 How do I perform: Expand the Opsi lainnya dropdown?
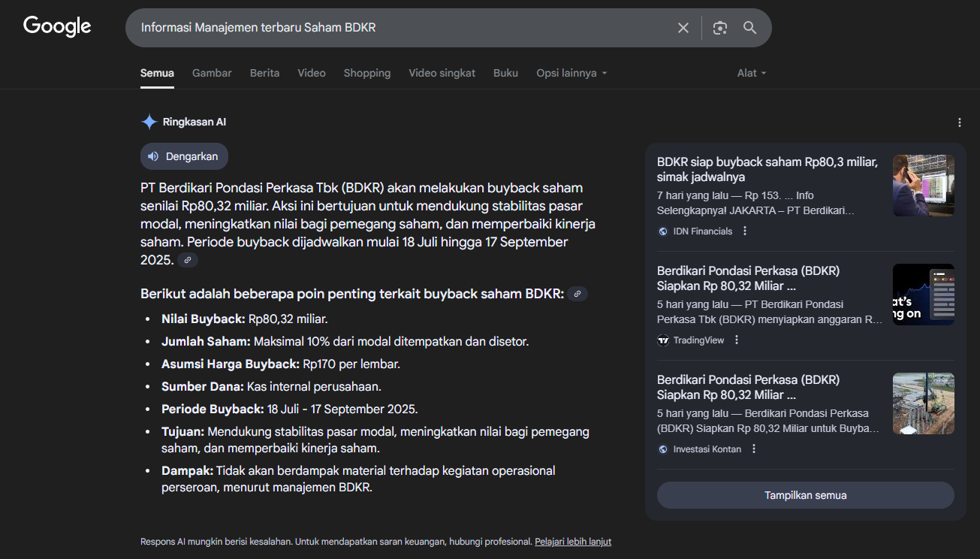pos(571,73)
